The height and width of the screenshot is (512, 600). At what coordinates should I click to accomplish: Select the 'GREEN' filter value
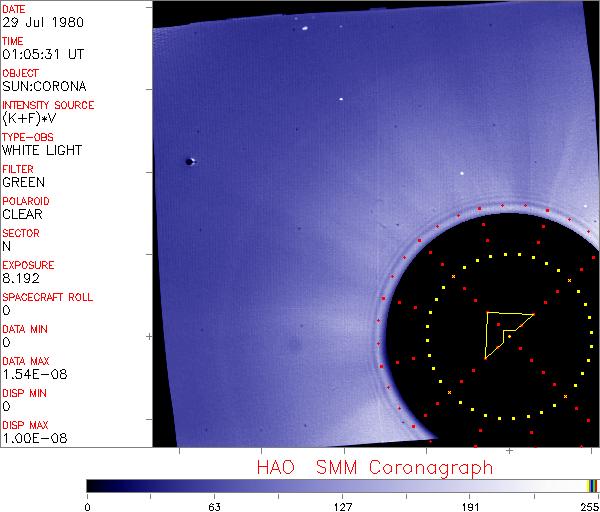(23, 182)
